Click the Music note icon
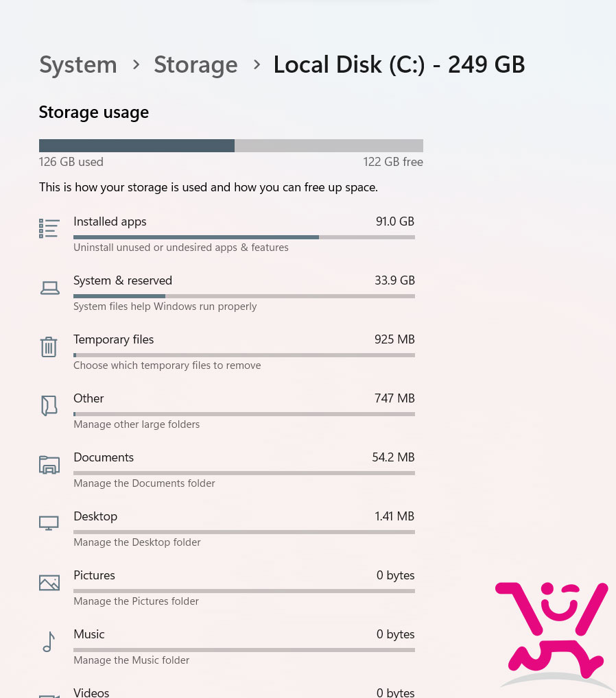616x698 pixels. tap(49, 642)
